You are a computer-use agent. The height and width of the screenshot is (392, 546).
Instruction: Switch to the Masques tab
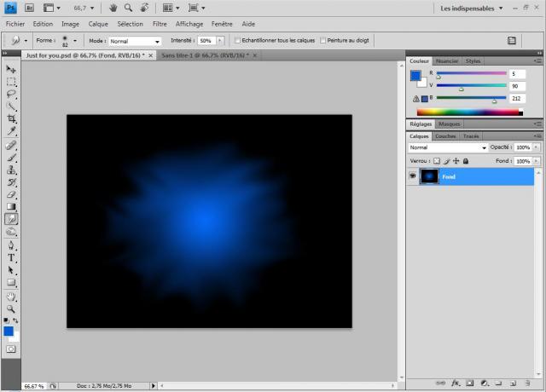(x=450, y=124)
